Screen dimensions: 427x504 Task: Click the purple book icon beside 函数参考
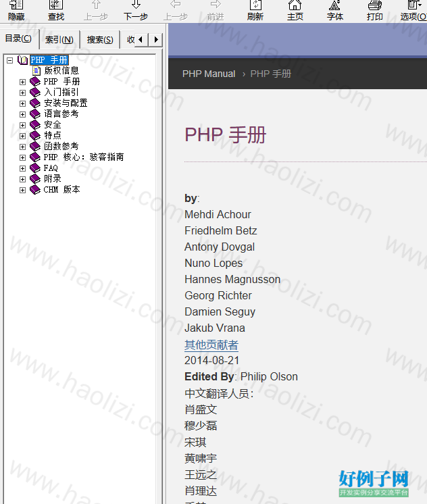tap(34, 147)
